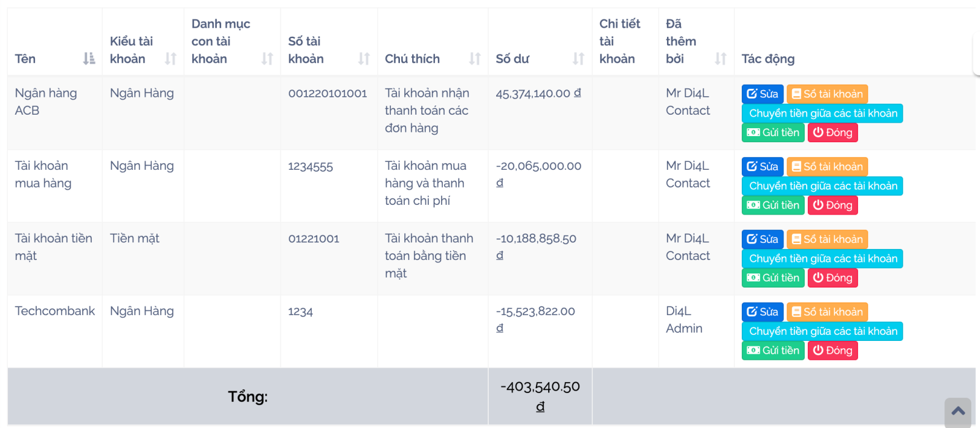
Task: Sort by Số dư column
Action: point(578,59)
